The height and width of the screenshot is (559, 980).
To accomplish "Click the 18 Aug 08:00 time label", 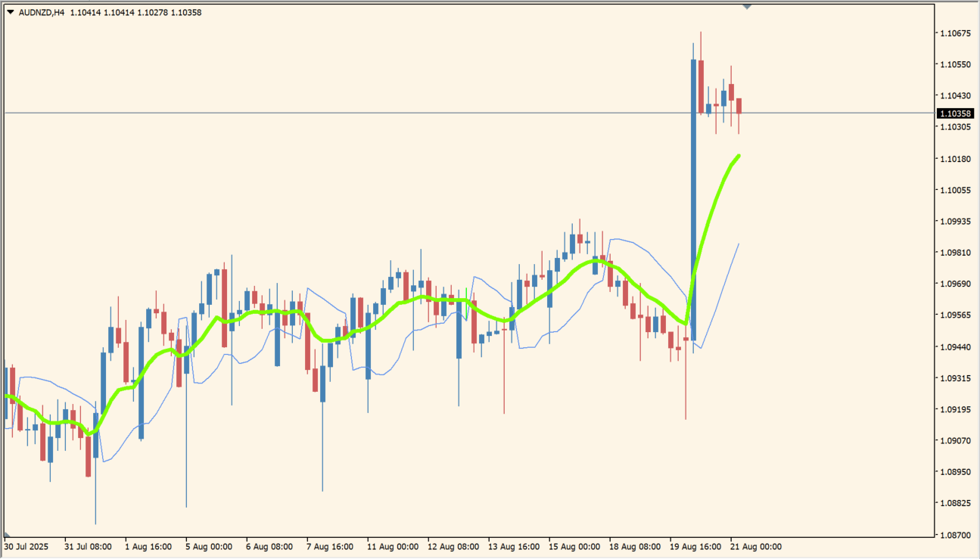I will click(635, 546).
